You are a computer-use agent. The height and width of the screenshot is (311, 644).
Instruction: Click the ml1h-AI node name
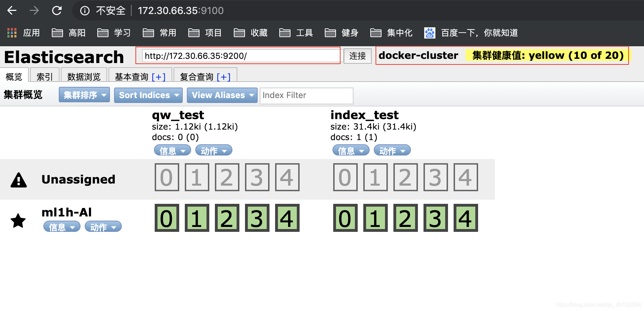tap(66, 212)
